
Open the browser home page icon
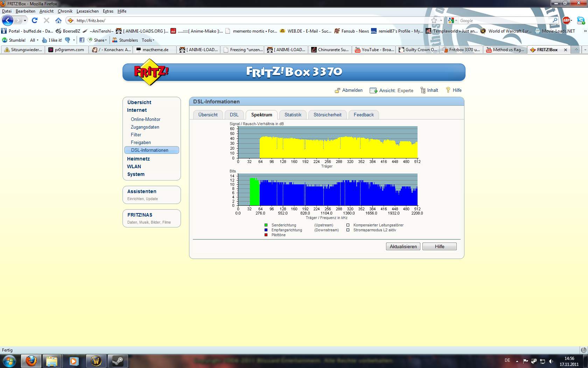[x=58, y=20]
